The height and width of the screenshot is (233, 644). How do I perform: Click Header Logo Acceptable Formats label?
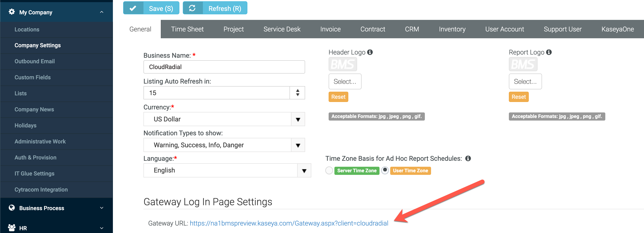click(377, 116)
